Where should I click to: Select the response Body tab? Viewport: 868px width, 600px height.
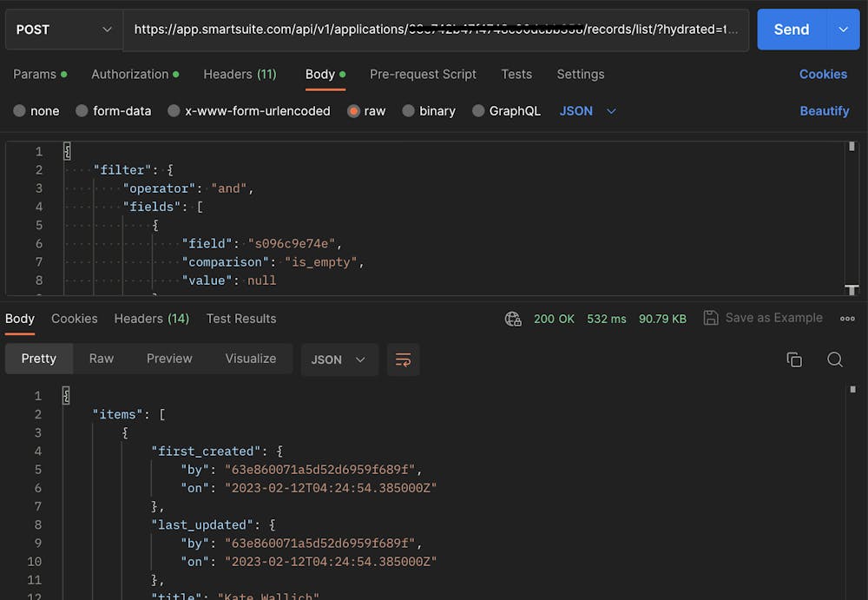[20, 319]
